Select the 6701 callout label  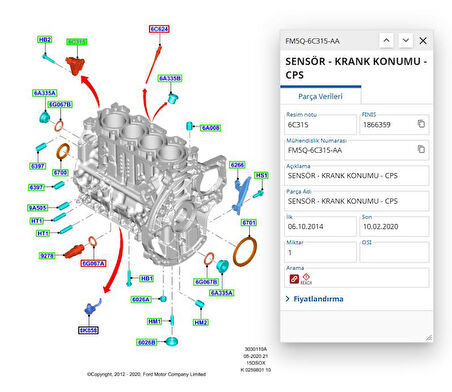tap(249, 223)
